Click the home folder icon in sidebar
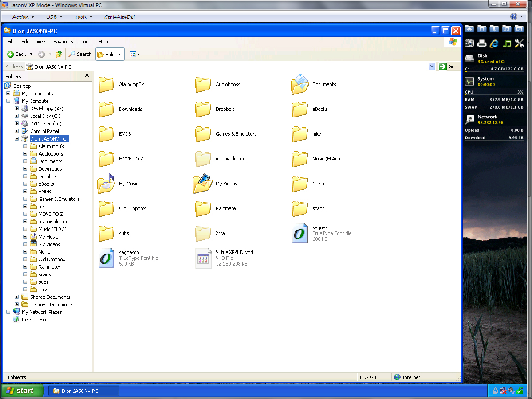The width and height of the screenshot is (532, 399). (469, 29)
